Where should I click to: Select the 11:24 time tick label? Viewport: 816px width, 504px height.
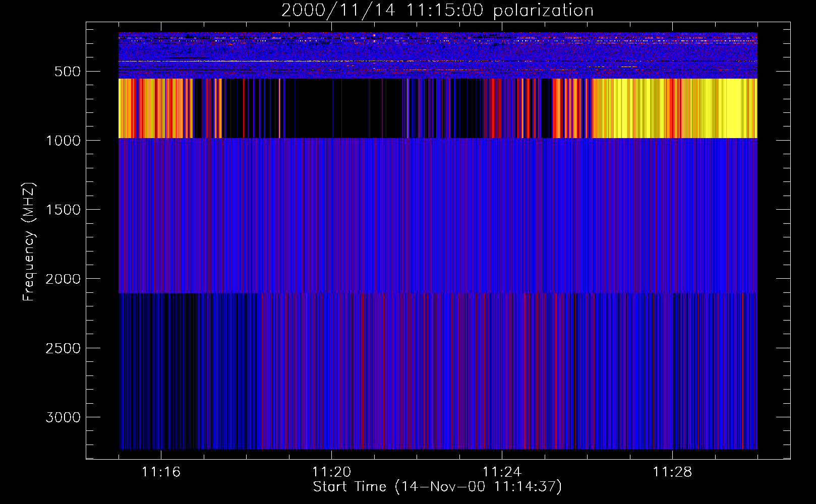point(502,472)
